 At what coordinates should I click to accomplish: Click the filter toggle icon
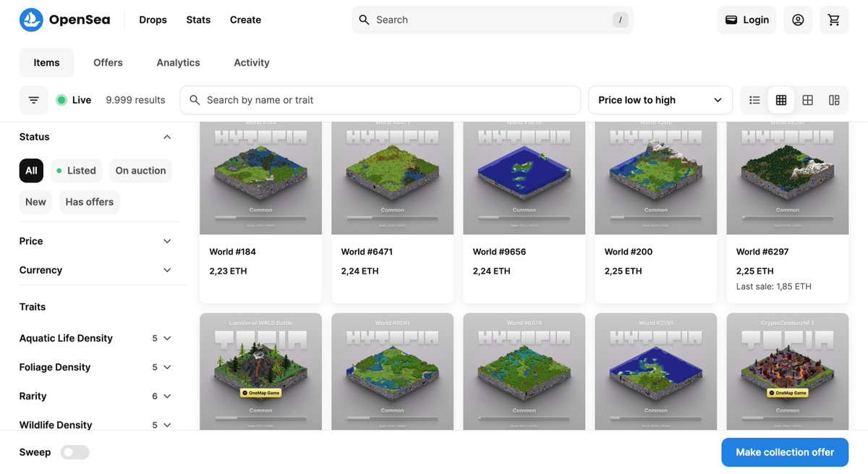click(x=34, y=100)
